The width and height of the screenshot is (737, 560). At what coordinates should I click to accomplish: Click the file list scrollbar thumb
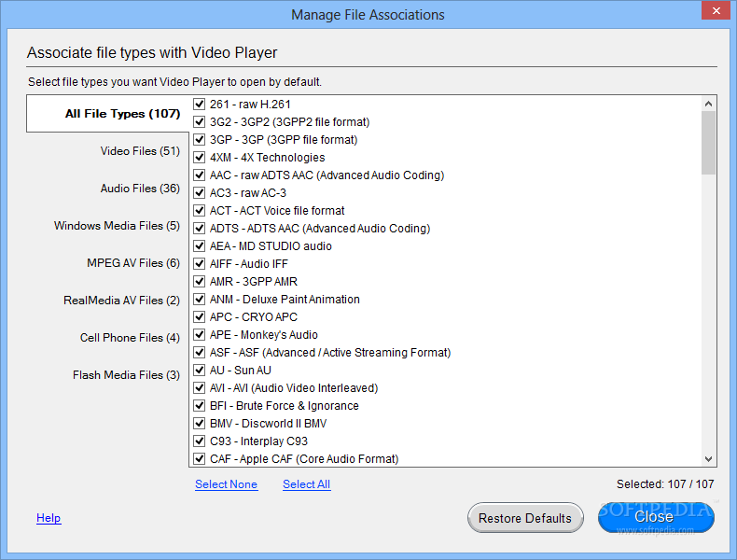tap(708, 143)
